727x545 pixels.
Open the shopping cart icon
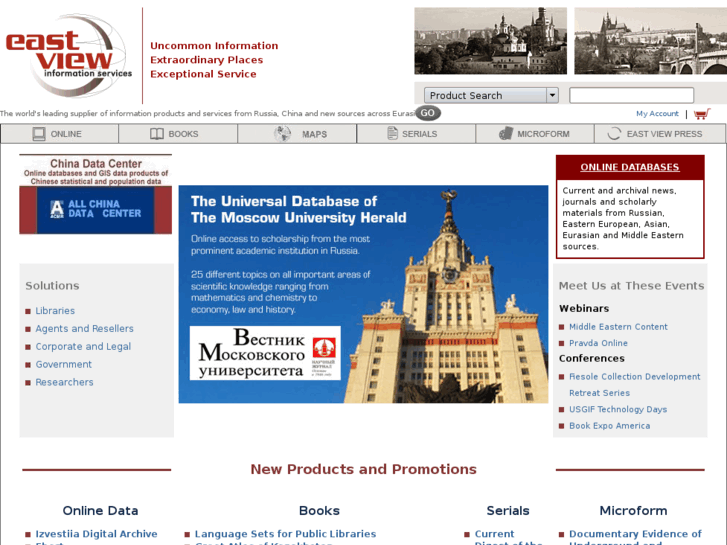point(702,114)
